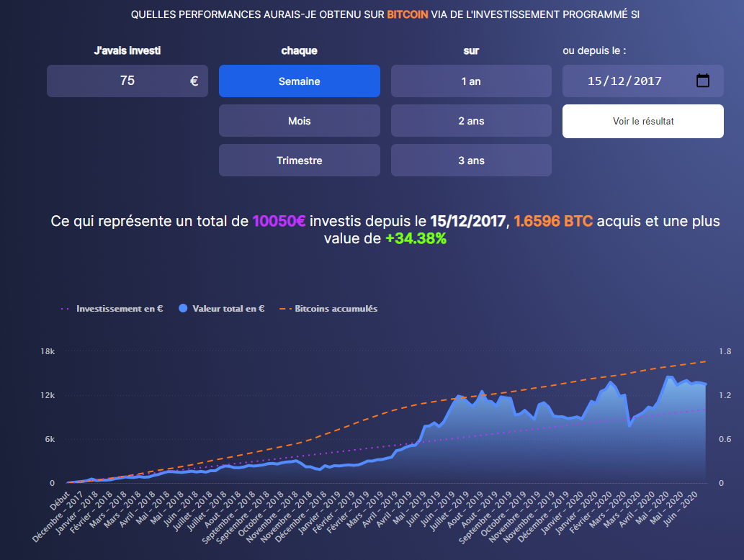Select the "Trimestre" investment frequency
Screen dimensions: 744x560
pyautogui.click(x=299, y=160)
